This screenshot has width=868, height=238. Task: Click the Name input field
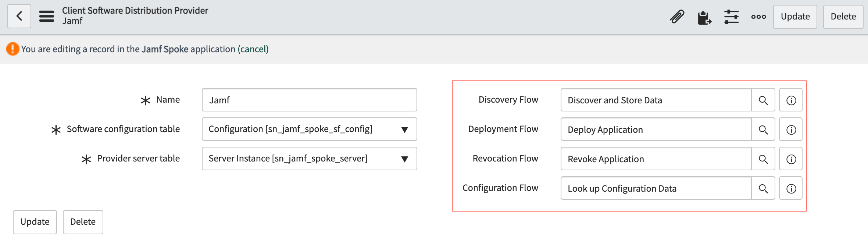click(x=309, y=100)
